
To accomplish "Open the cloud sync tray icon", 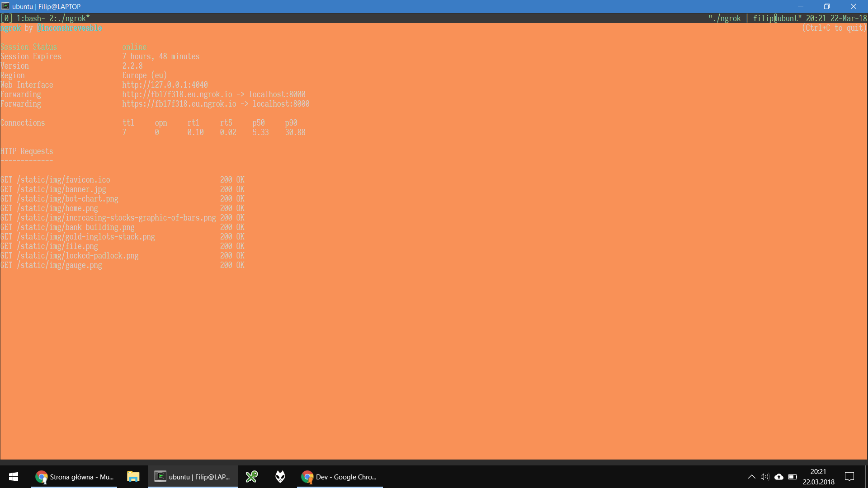I will click(x=779, y=477).
